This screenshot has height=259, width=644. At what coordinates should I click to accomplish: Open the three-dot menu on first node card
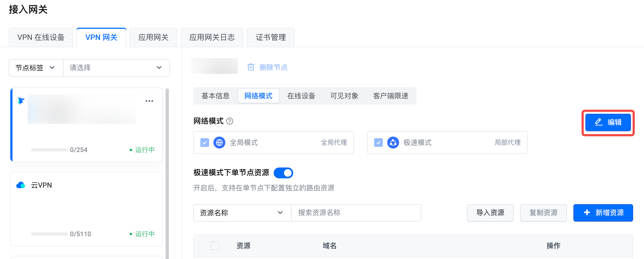(x=149, y=101)
